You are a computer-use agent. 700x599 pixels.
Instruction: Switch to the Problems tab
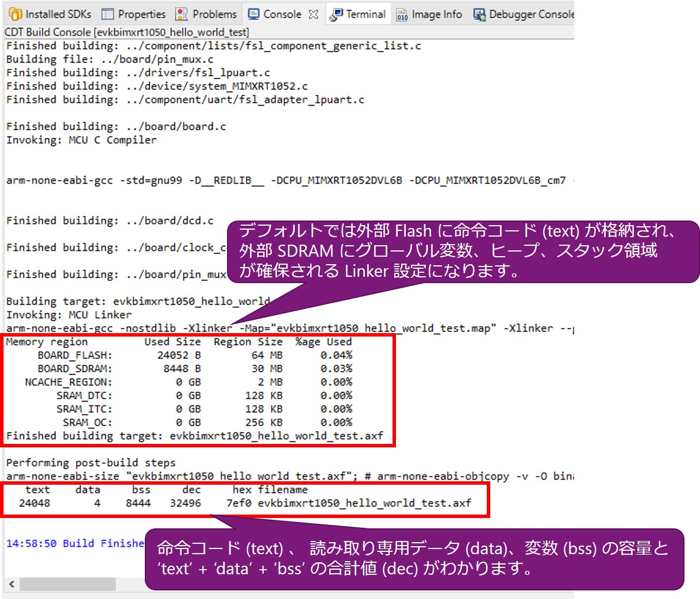pos(214,14)
